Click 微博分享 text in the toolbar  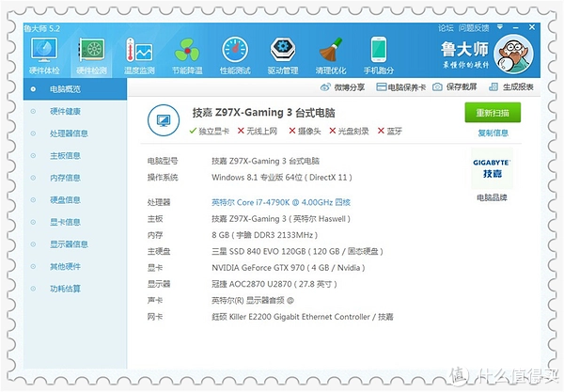point(350,87)
